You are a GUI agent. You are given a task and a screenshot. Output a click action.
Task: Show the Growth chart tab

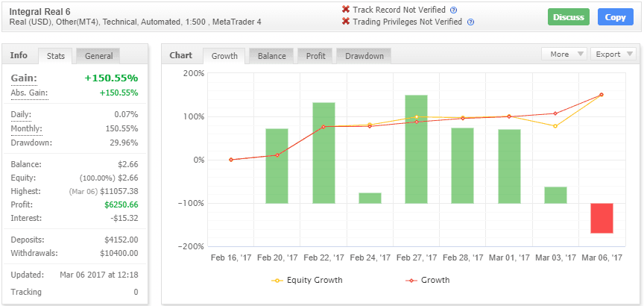point(224,56)
